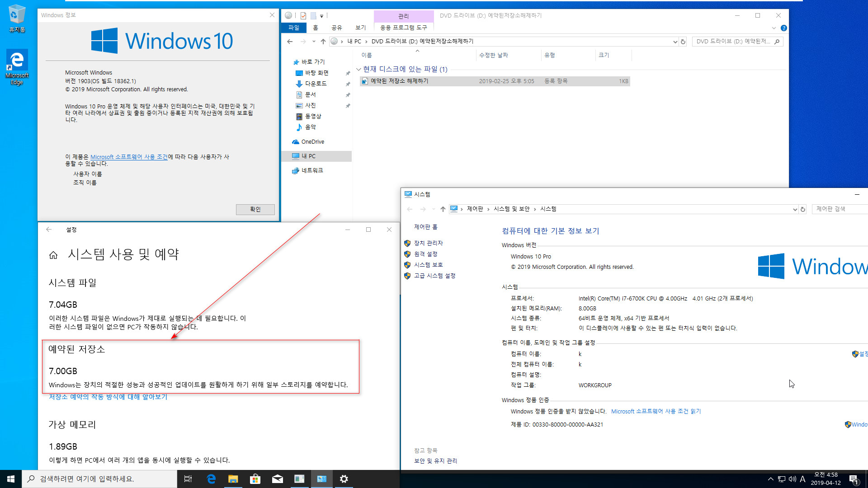868x488 pixels.
Task: Click the taskbar clock and date
Action: coord(826,479)
